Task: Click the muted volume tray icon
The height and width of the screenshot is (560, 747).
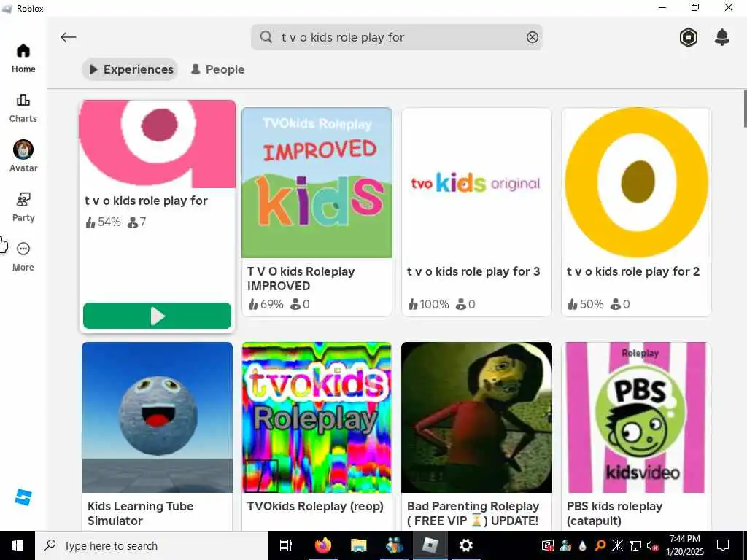Action: coord(653,545)
